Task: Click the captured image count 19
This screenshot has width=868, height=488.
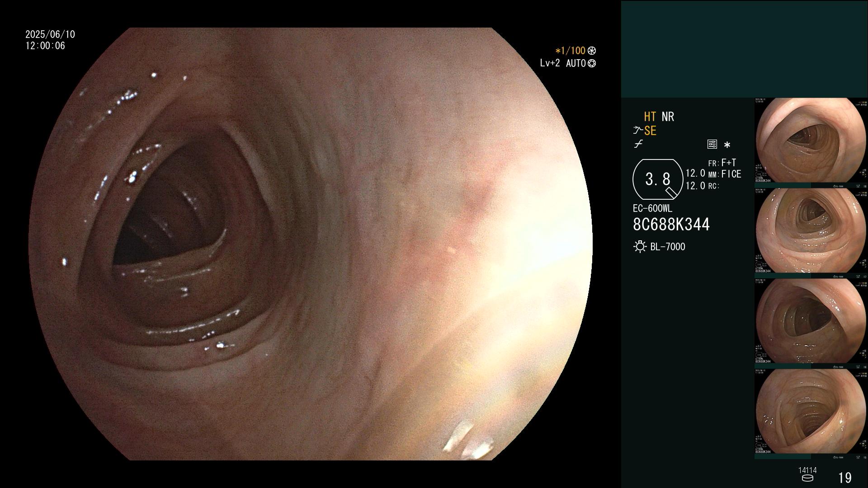Action: (x=845, y=478)
